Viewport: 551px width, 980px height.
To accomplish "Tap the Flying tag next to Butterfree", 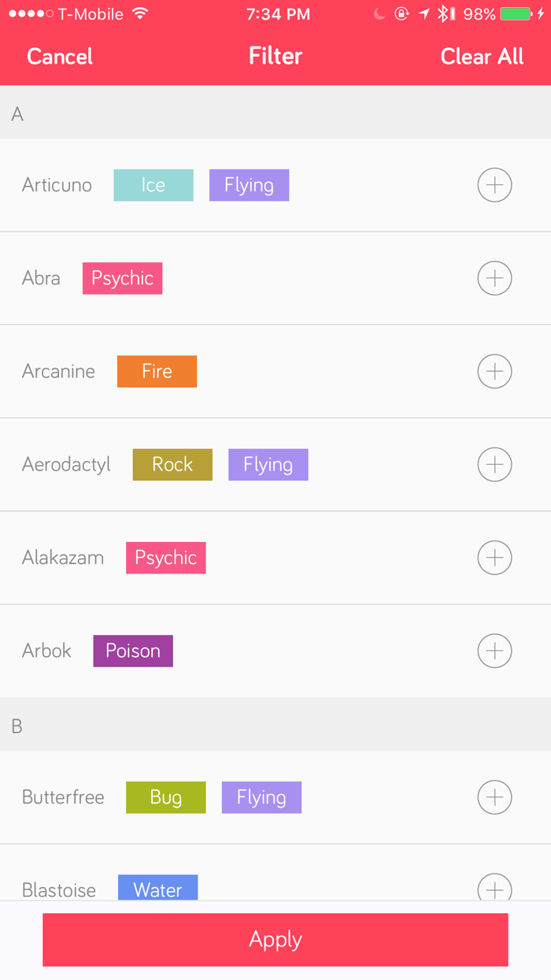I will click(x=261, y=797).
